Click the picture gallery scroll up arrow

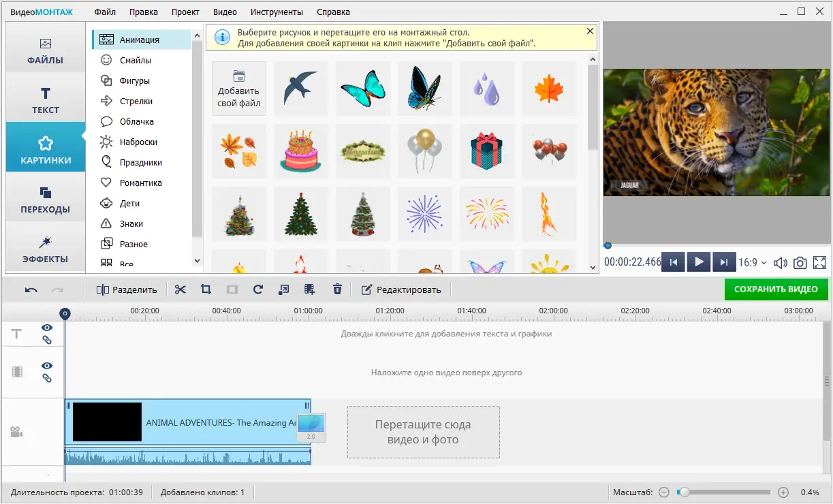point(593,60)
